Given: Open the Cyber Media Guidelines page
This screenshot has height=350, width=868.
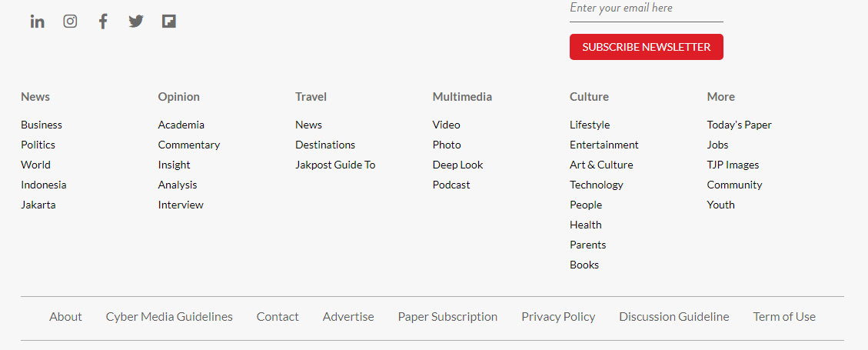Looking at the screenshot, I should click(169, 317).
